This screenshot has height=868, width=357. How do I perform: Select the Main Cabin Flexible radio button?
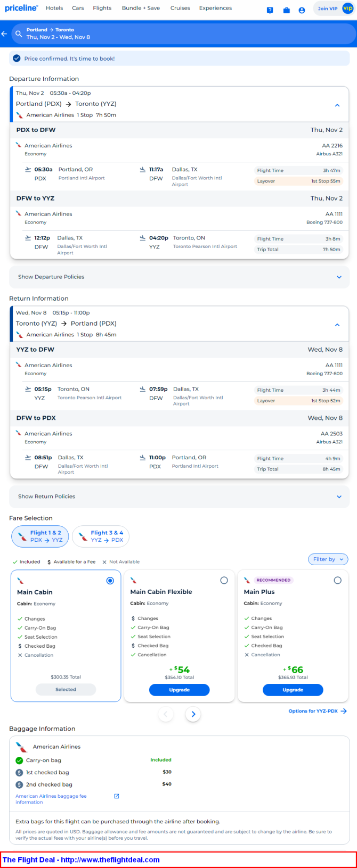224,581
